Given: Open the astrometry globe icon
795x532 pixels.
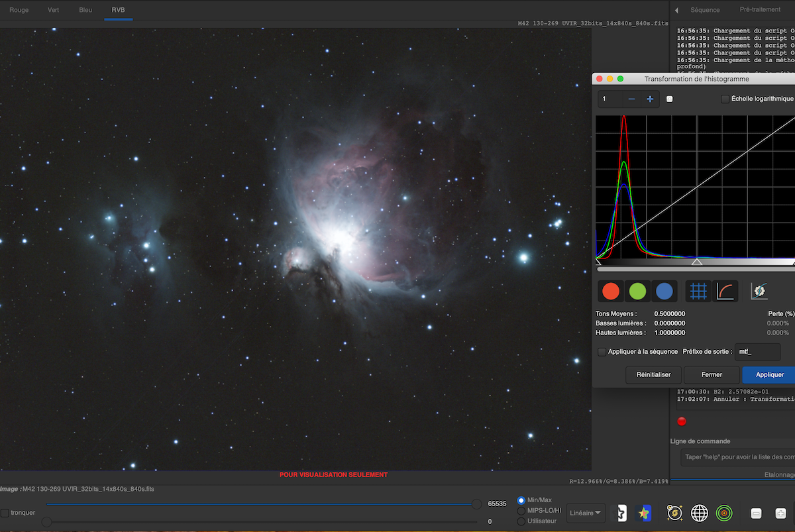Looking at the screenshot, I should [700, 513].
